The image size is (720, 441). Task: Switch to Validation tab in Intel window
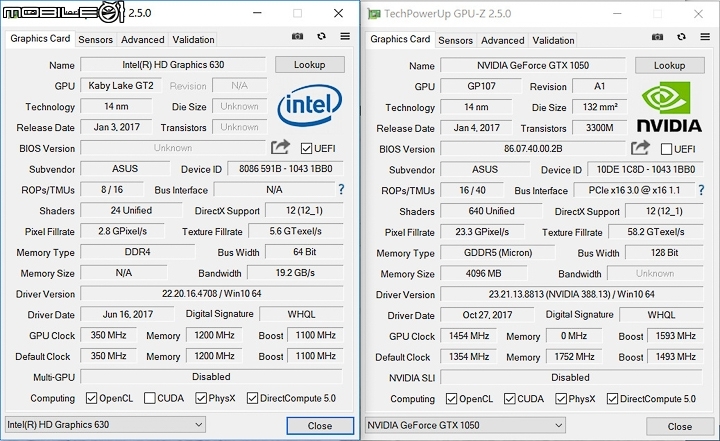(x=193, y=40)
